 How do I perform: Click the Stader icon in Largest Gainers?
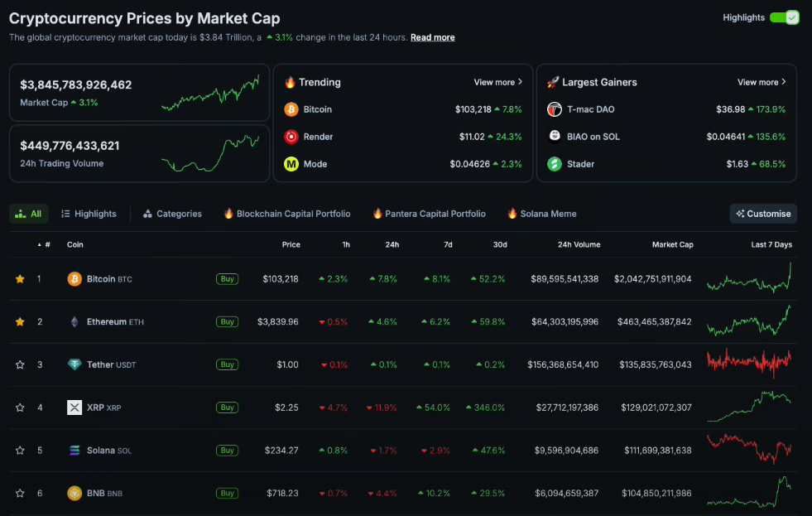[555, 164]
